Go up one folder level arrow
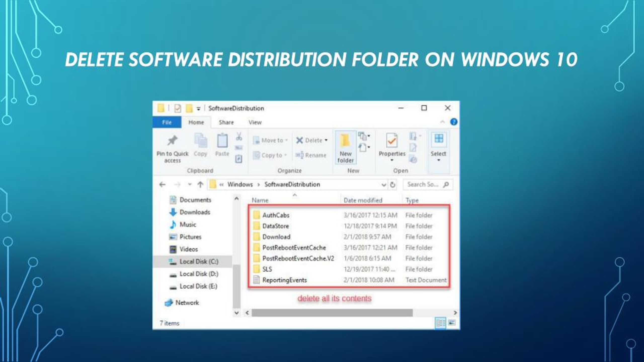The width and height of the screenshot is (644, 362). point(200,185)
